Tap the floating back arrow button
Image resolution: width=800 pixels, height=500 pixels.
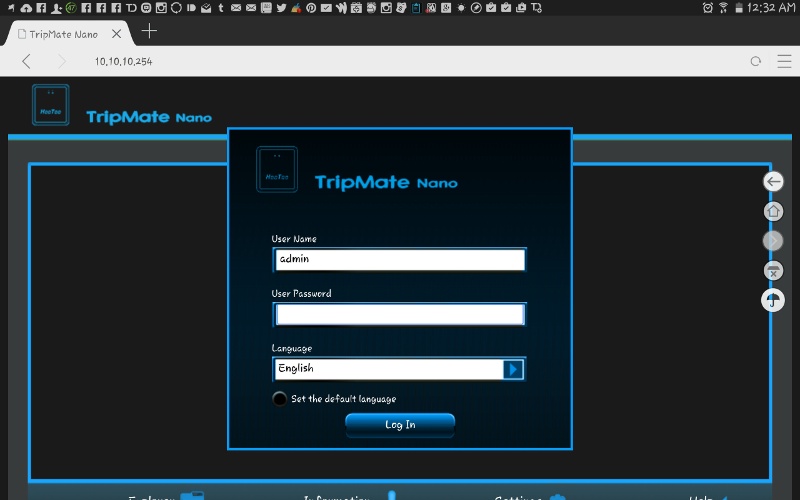773,181
